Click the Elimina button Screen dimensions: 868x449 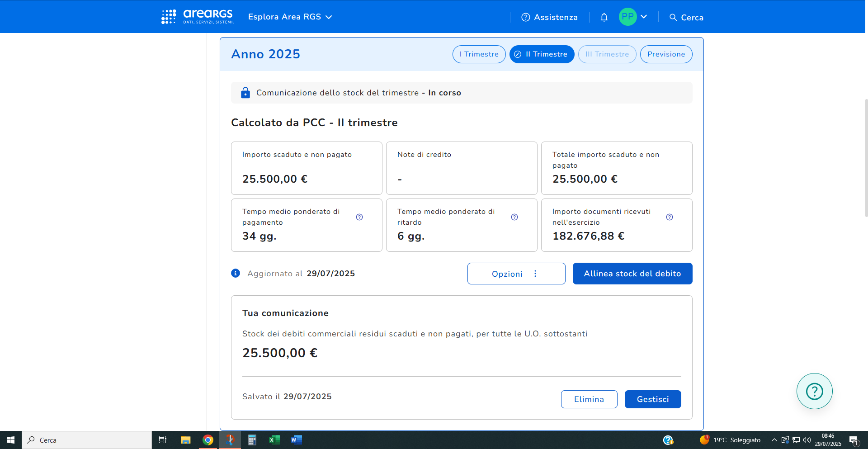589,399
